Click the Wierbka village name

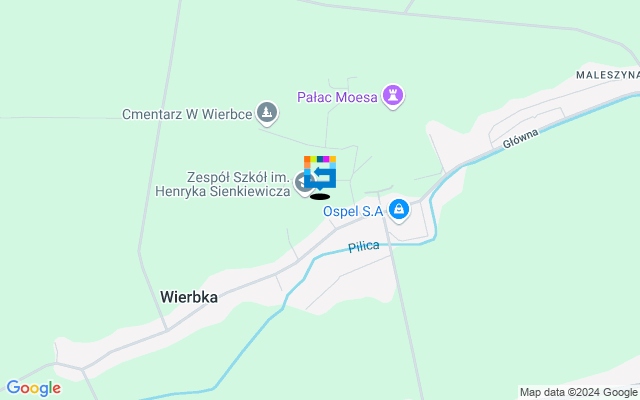[x=189, y=297]
